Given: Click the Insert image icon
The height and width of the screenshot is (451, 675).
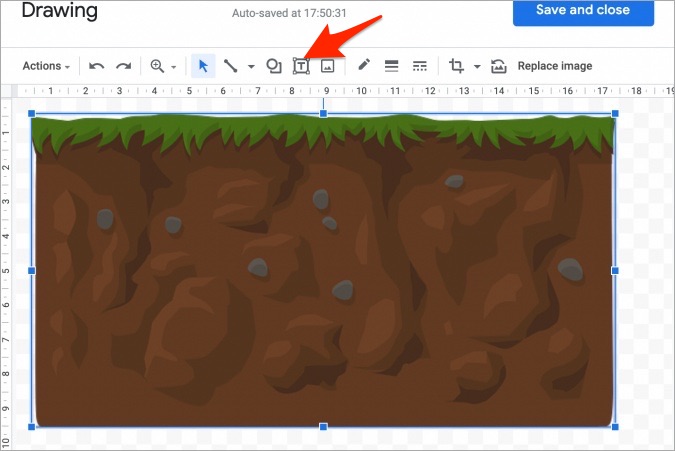Looking at the screenshot, I should point(328,66).
